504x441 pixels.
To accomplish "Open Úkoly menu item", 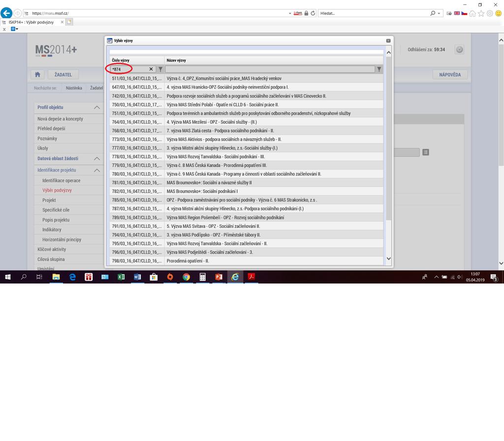I will [x=43, y=148].
